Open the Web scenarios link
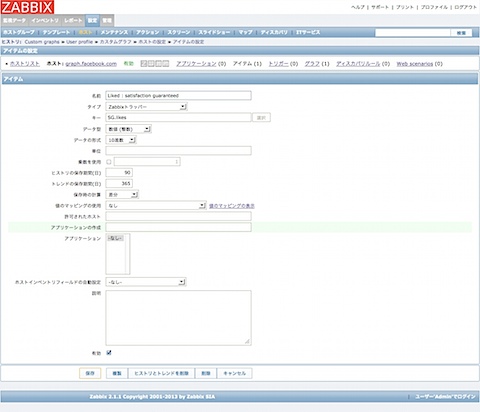The height and width of the screenshot is (412, 480). pyautogui.click(x=414, y=64)
